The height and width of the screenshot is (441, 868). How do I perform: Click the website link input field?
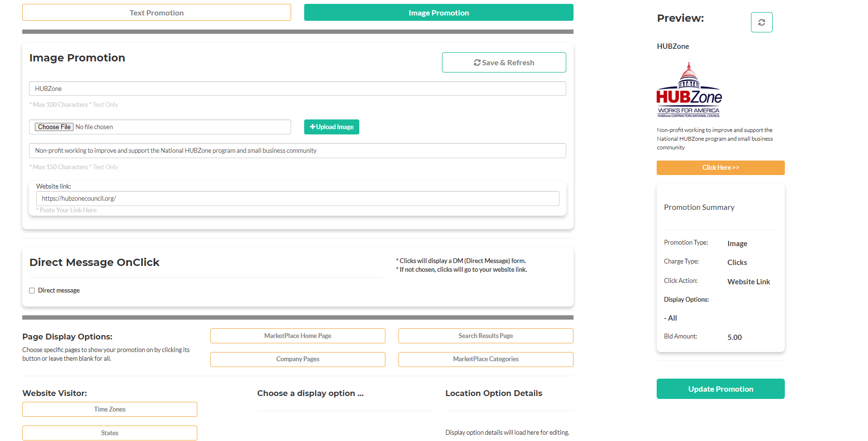(297, 198)
